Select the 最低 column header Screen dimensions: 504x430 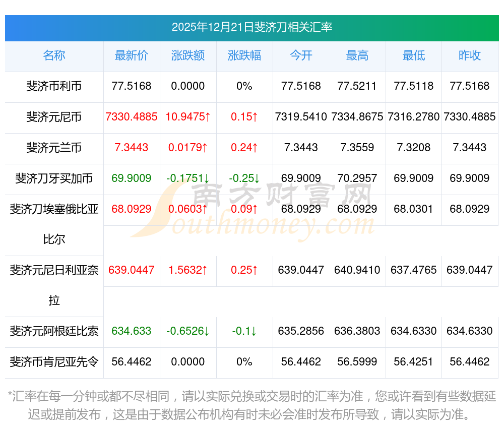click(x=414, y=55)
